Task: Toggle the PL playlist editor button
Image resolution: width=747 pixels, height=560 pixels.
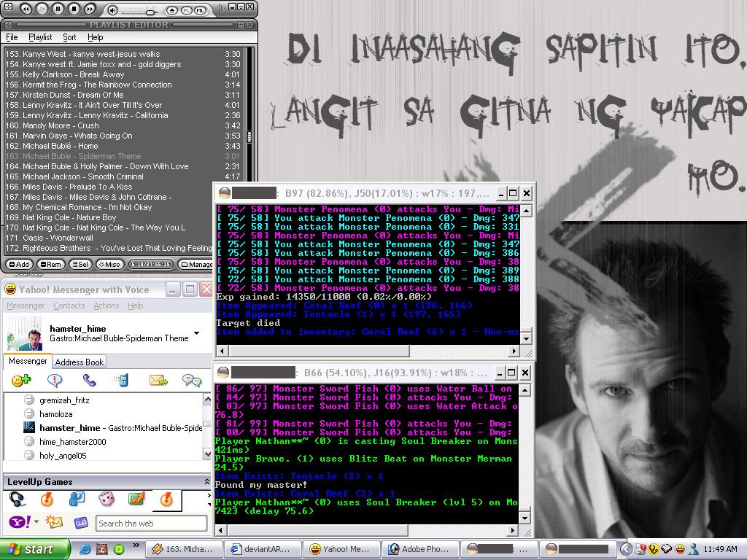Action: tap(186, 10)
